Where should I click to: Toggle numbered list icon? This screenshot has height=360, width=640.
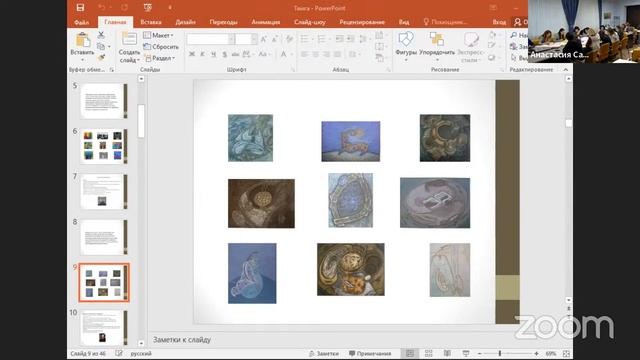(322, 39)
